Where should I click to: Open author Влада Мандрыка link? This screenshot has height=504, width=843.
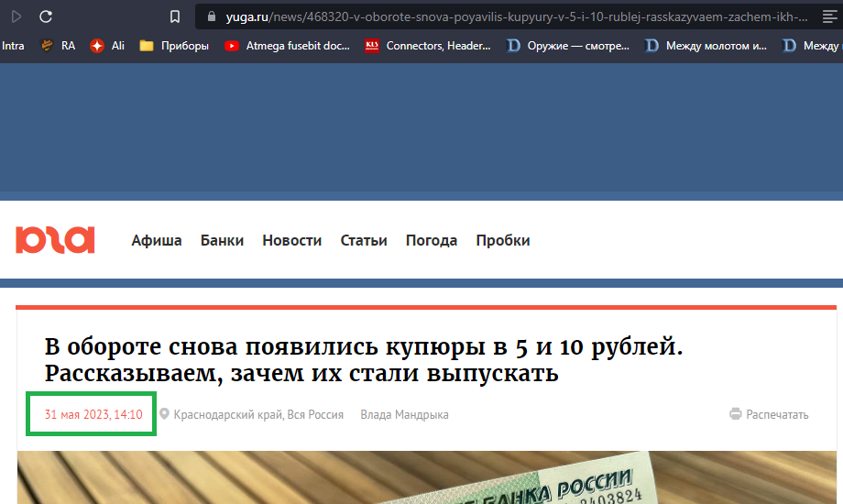404,415
